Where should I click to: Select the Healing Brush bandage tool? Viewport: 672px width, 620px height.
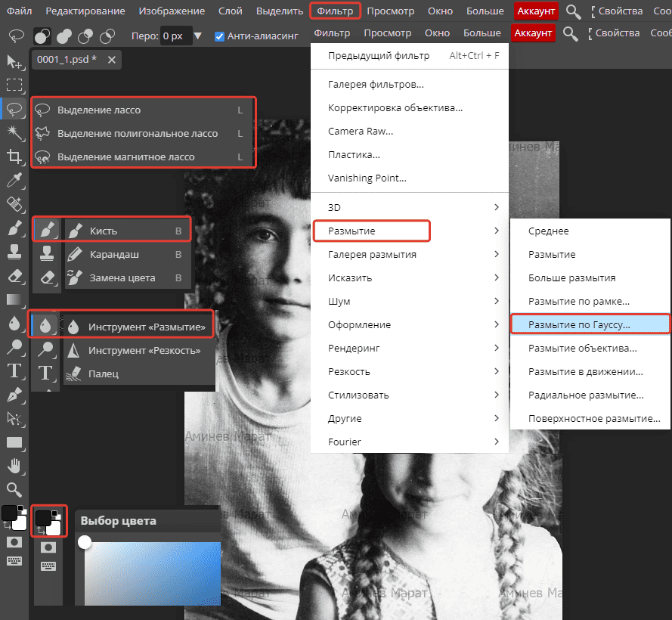coord(14,204)
